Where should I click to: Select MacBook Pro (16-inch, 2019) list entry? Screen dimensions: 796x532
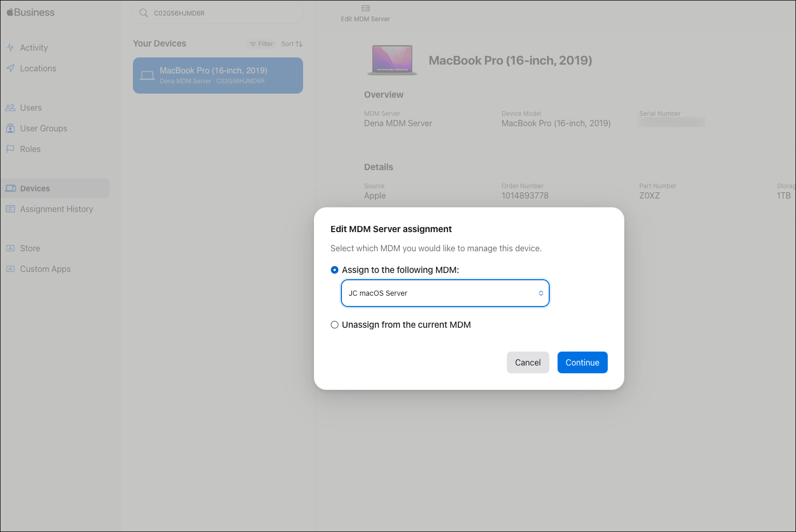[x=218, y=75]
